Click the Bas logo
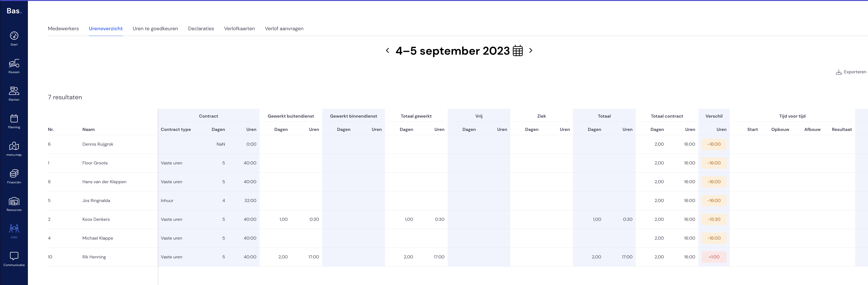868x285 pixels. click(x=14, y=11)
